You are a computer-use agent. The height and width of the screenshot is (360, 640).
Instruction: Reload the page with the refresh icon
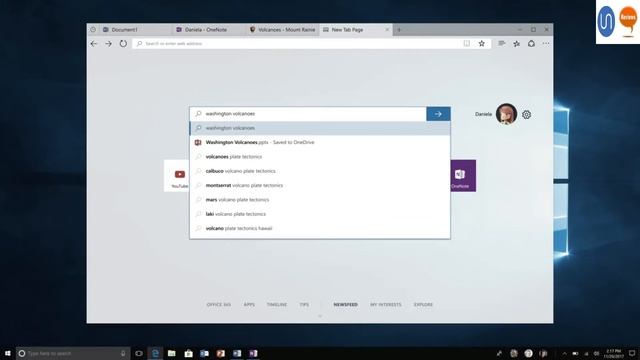tap(123, 44)
